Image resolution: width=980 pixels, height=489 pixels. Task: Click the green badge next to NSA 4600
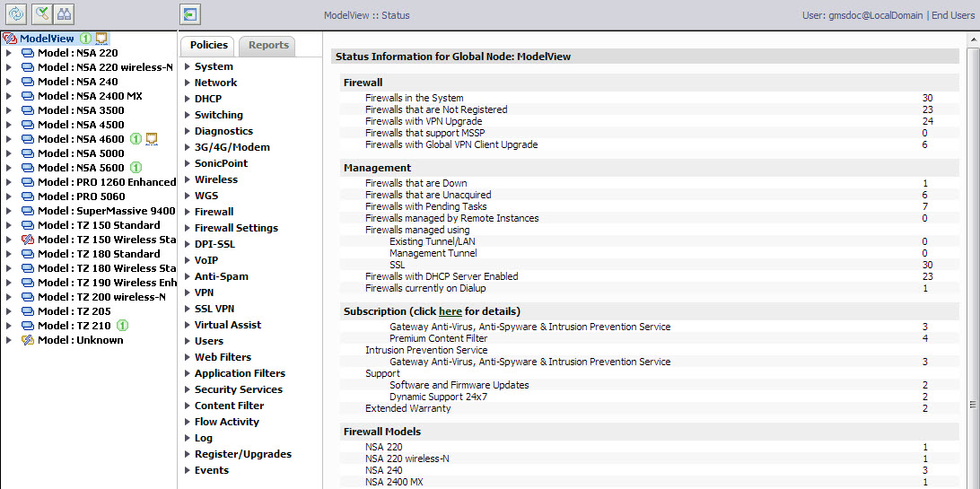[x=136, y=139]
